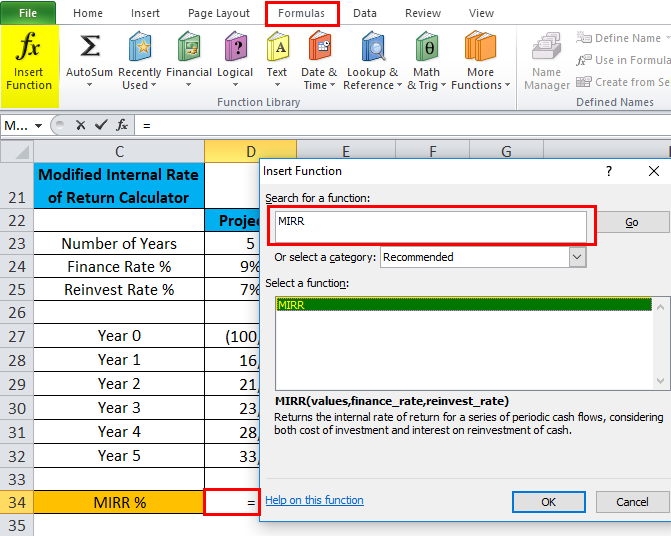The width and height of the screenshot is (671, 536).
Task: Click Use in Formula option
Action: tap(623, 60)
